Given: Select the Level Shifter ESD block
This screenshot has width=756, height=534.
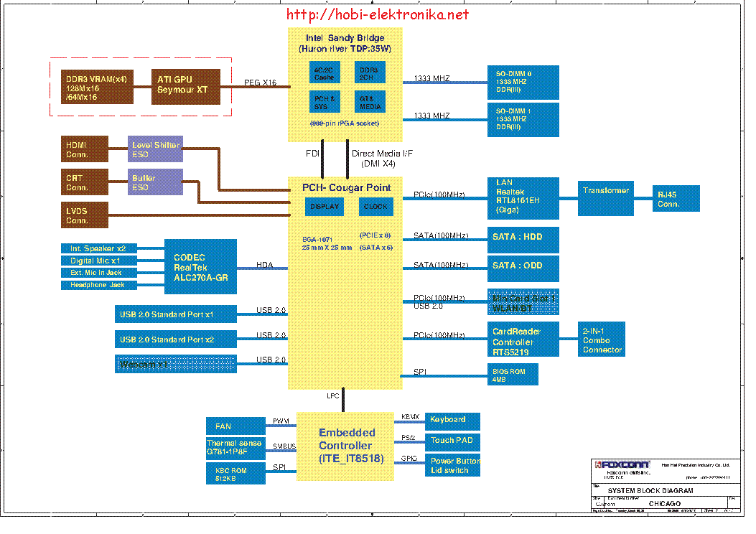Looking at the screenshot, I should 155,149.
